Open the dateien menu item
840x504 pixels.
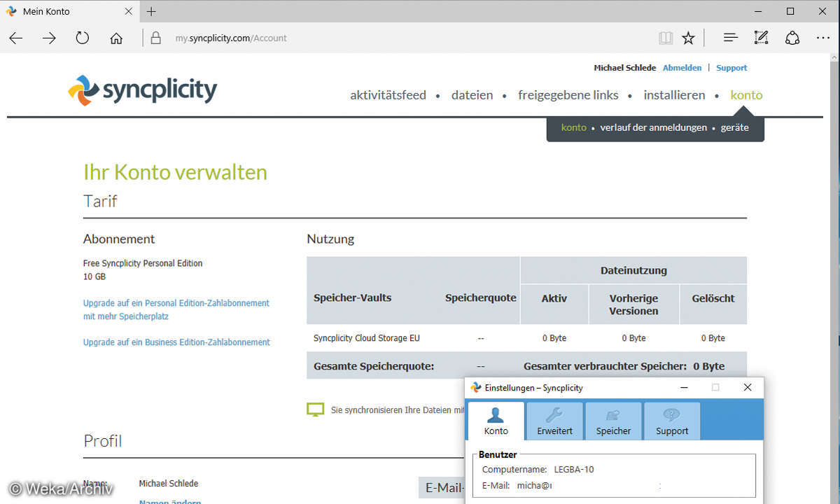[472, 95]
